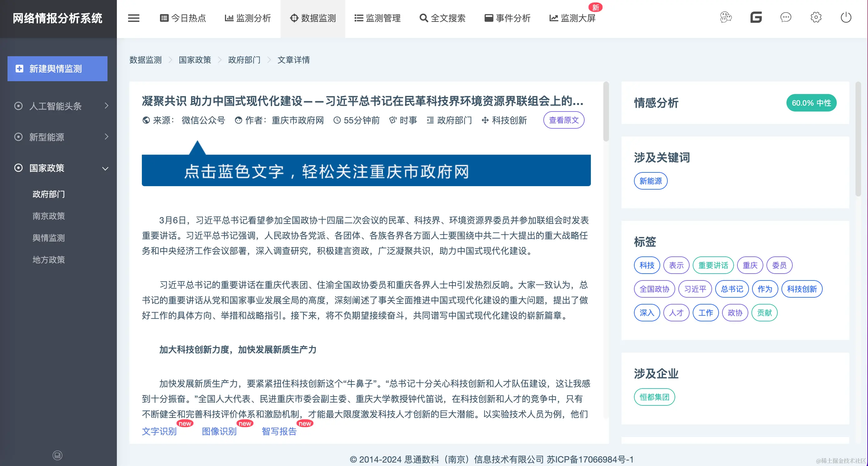The width and height of the screenshot is (868, 466).
Task: Click the 国家政策 breadcrumb link
Action: click(195, 60)
